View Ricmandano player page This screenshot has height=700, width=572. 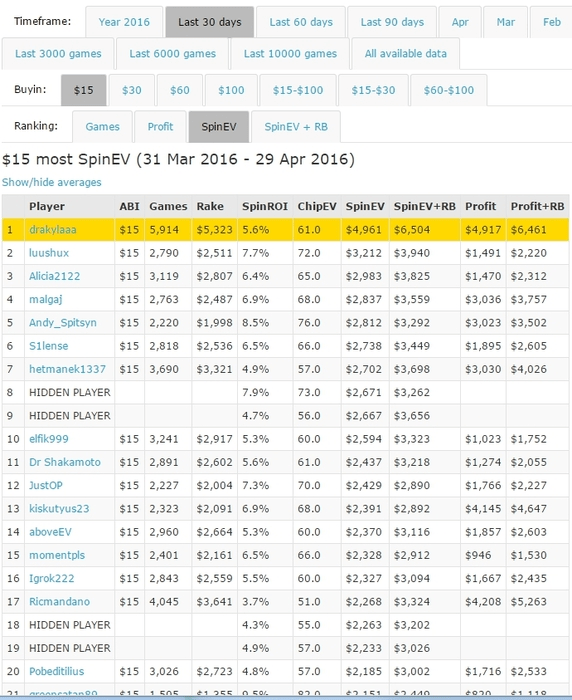coord(59,601)
